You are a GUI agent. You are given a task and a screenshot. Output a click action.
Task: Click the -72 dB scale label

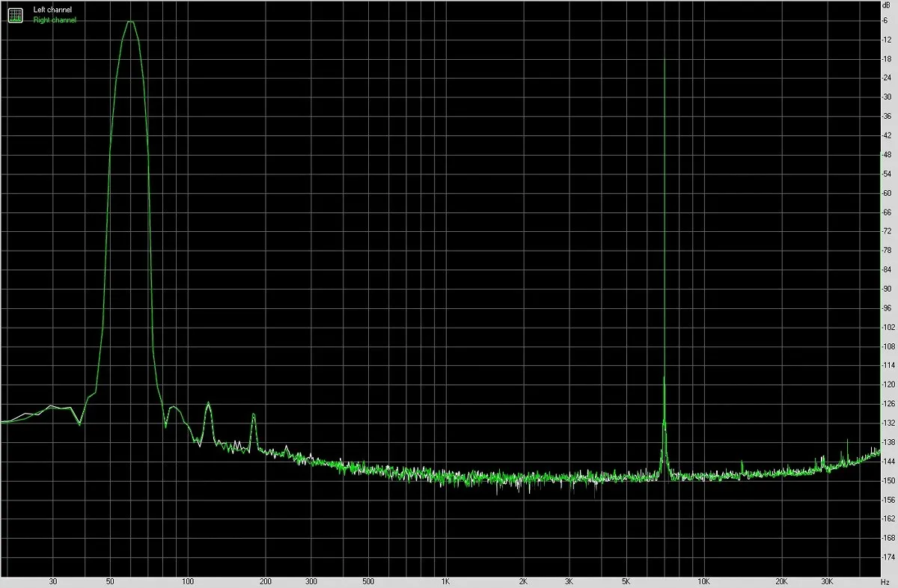[888, 231]
